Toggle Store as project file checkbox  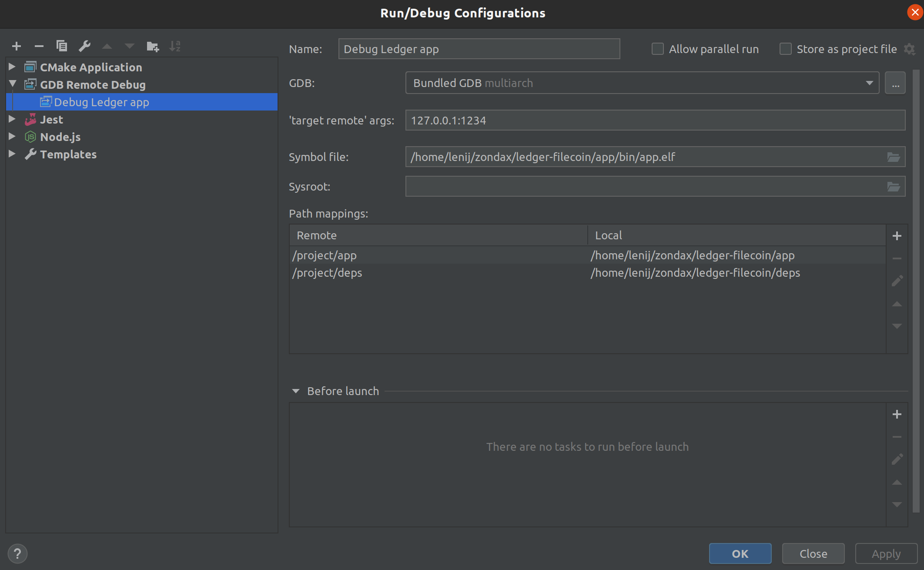click(785, 49)
